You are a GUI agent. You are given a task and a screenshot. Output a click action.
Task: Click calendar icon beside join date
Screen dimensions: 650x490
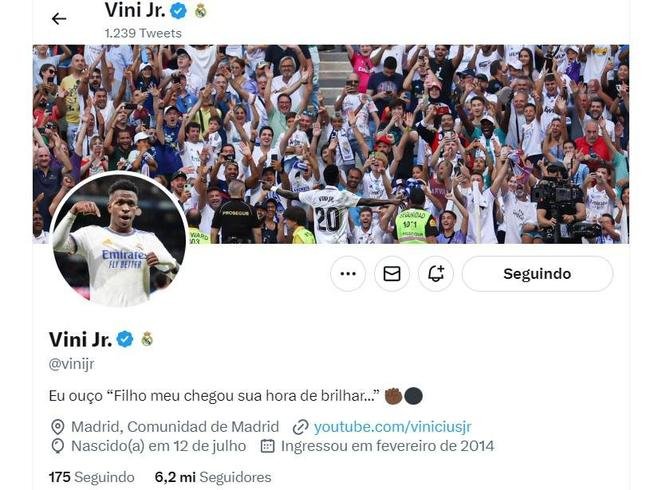coord(267,446)
